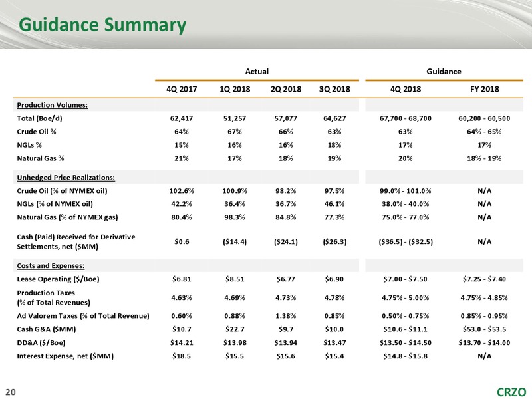Click the 4Q 2017 column header

pyautogui.click(x=182, y=89)
